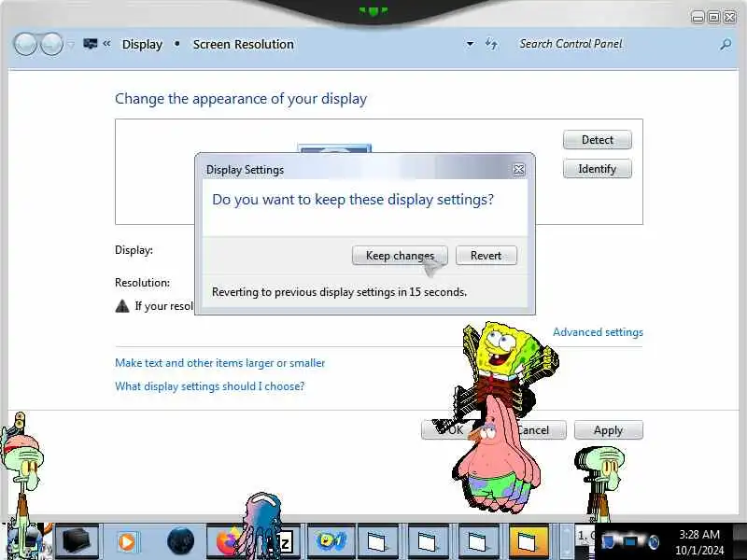
Task: Click "Do you want to keep these display settings?"
Action: click(x=353, y=200)
